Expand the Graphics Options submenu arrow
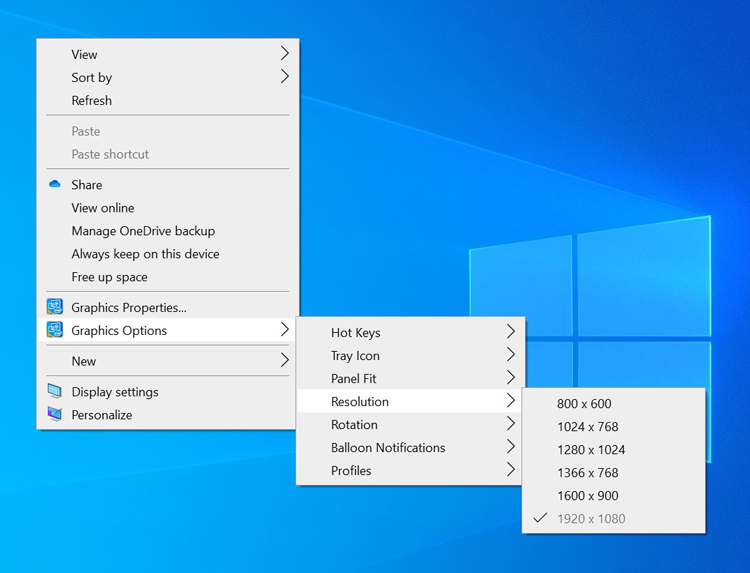 click(x=285, y=329)
